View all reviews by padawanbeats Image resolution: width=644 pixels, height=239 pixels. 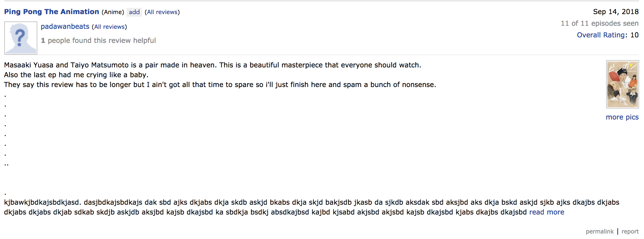tap(109, 27)
